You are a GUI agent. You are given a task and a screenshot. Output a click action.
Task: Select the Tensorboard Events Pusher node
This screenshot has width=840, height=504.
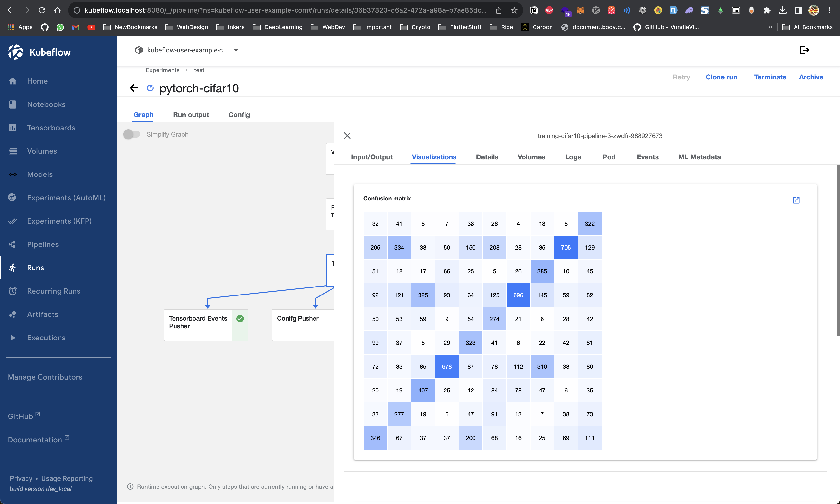[198, 322]
